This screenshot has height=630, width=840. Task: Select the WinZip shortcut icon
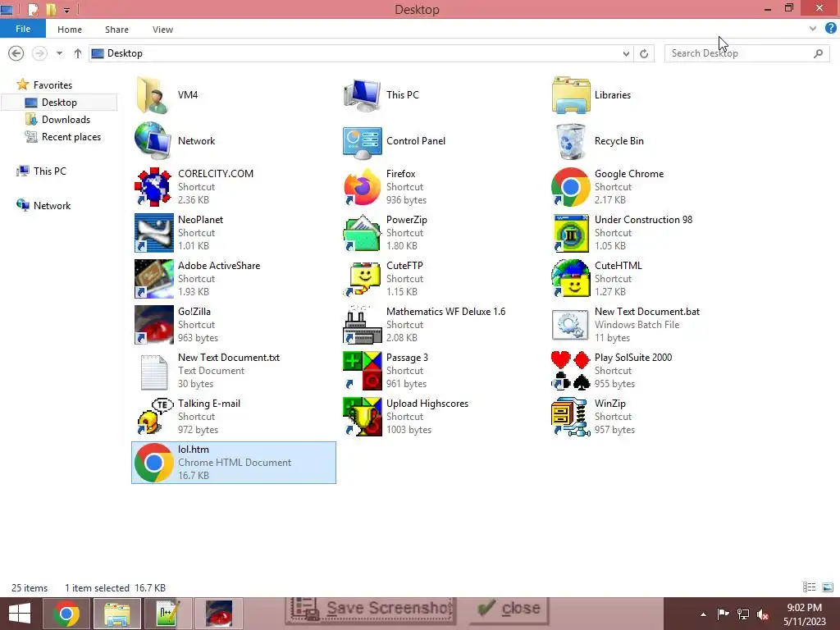571,418
